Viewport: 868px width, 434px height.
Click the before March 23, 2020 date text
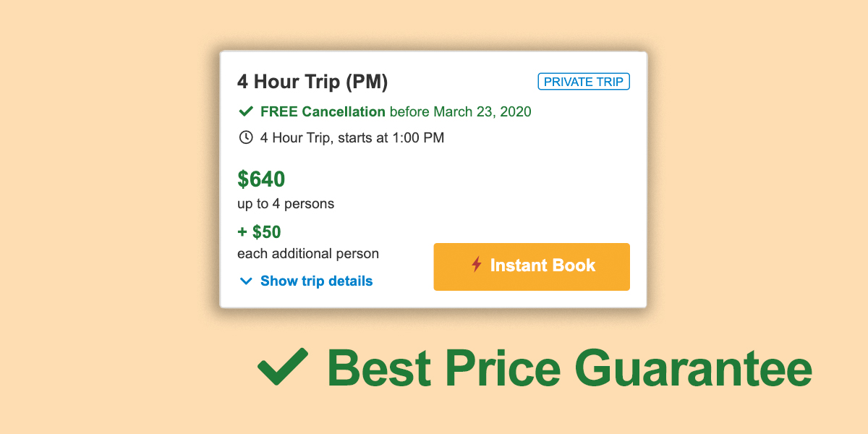461,111
